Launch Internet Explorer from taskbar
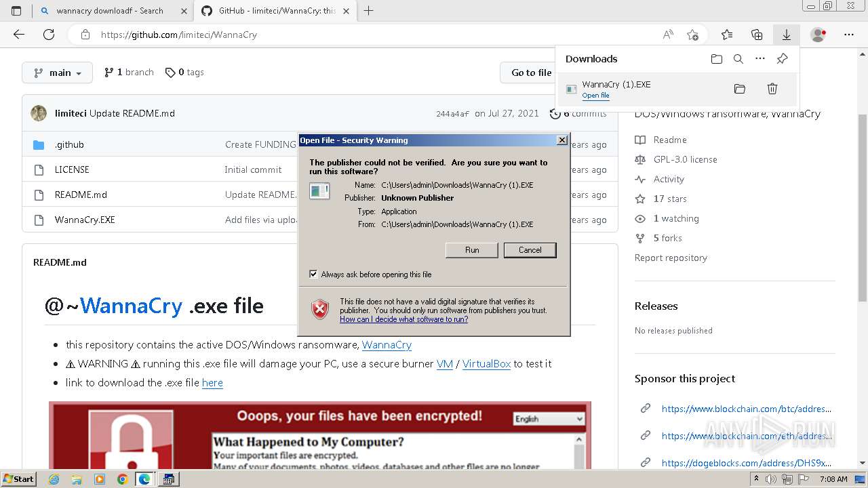 (54, 479)
